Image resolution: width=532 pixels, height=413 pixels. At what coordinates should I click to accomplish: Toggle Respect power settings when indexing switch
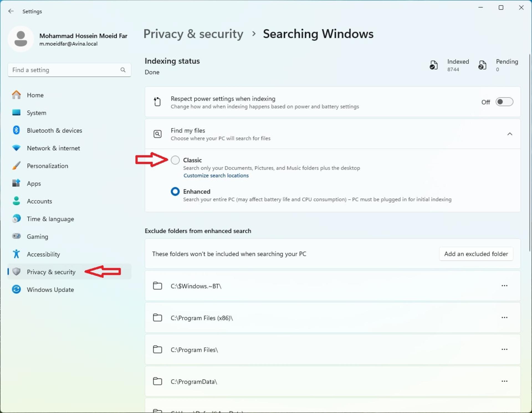pos(504,102)
